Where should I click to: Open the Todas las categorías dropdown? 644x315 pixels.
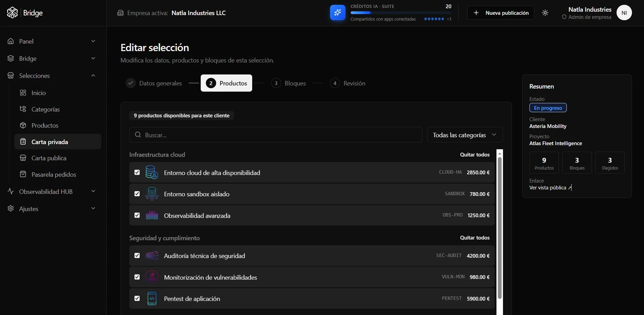coord(465,135)
